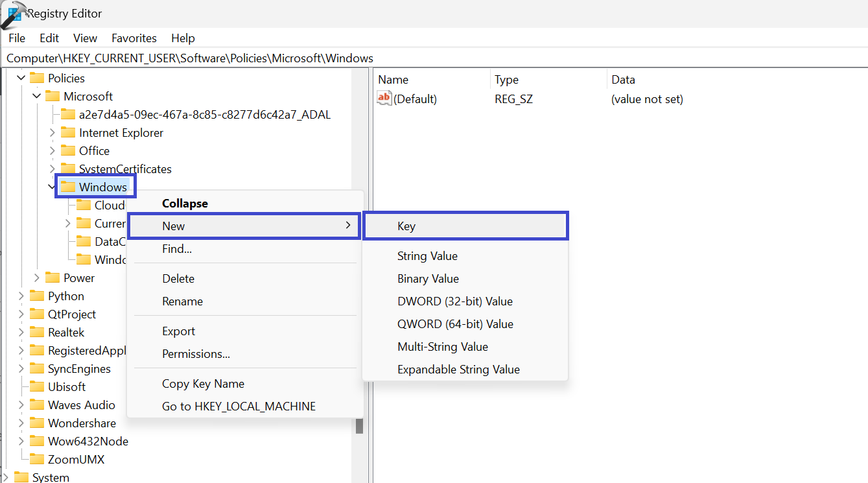Image resolution: width=868 pixels, height=483 pixels.
Task: Click the Data column header
Action: 623,80
